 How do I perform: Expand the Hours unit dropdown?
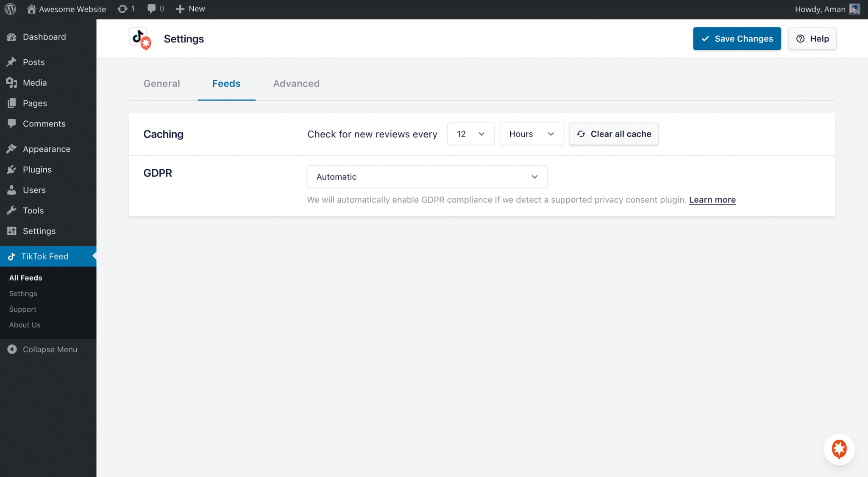click(x=531, y=134)
